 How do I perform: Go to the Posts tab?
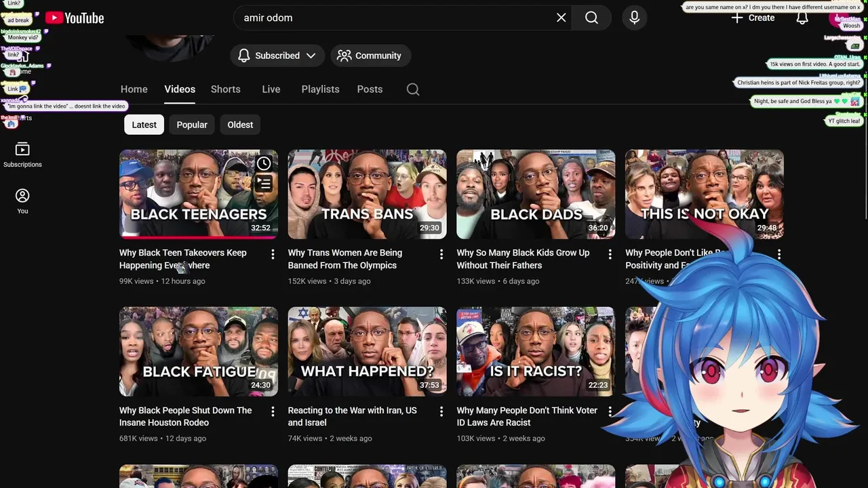(x=370, y=89)
